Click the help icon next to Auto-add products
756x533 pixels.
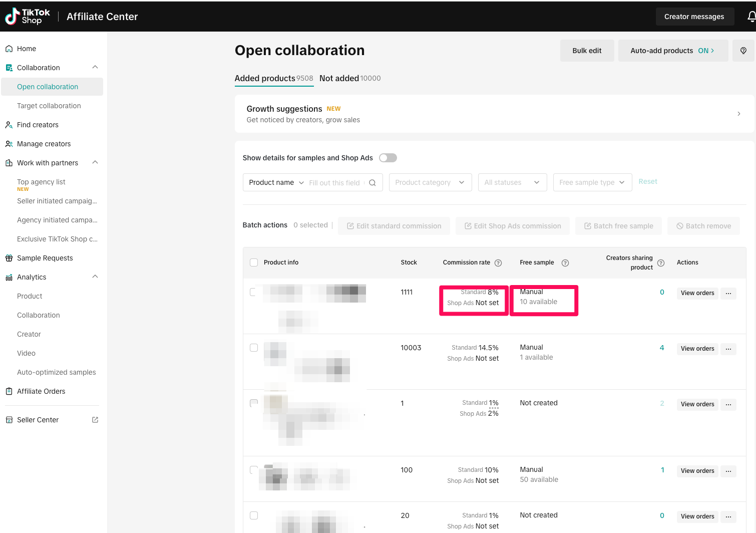[x=743, y=51]
